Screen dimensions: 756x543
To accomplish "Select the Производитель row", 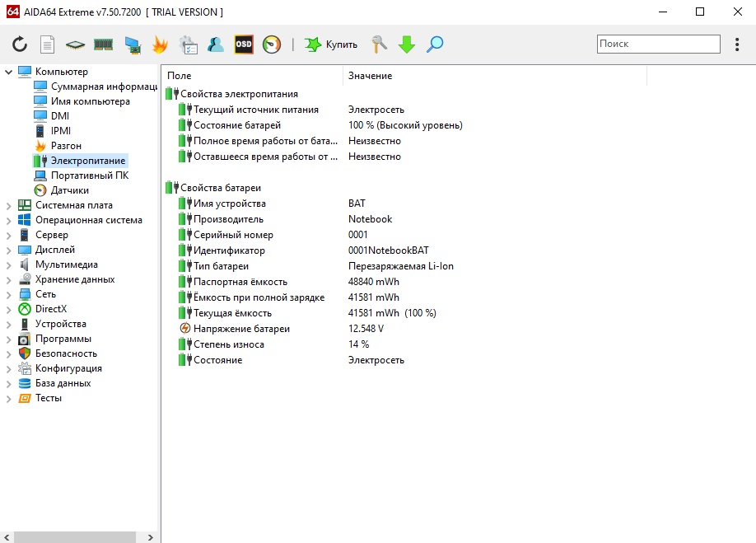I will point(285,219).
